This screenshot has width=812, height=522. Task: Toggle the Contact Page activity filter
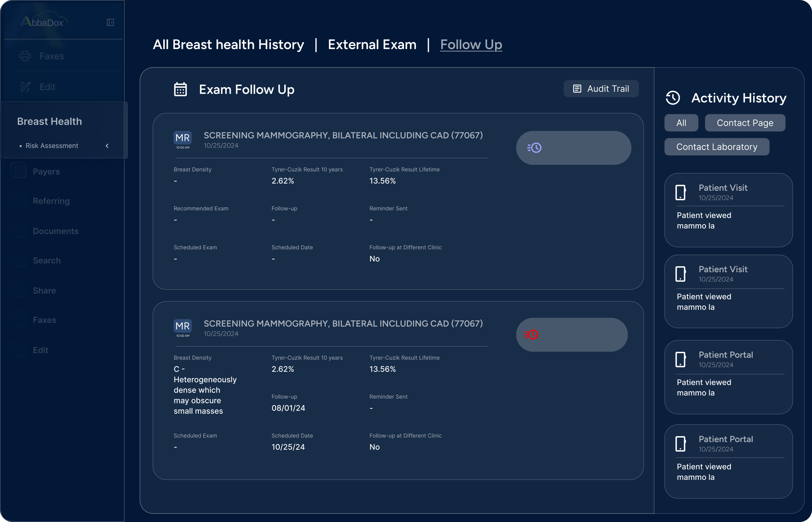(x=745, y=123)
